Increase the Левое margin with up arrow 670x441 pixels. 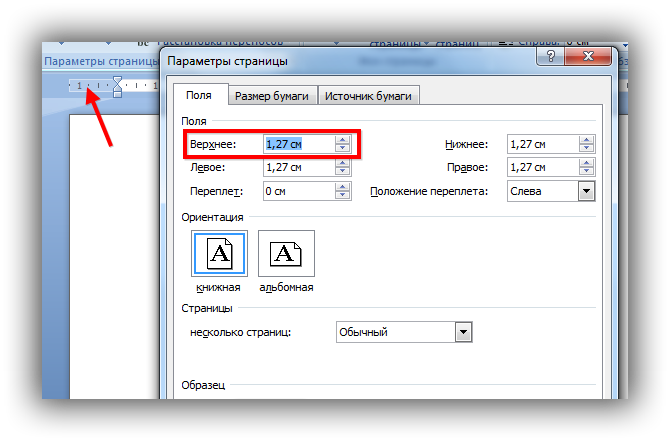pos(343,163)
